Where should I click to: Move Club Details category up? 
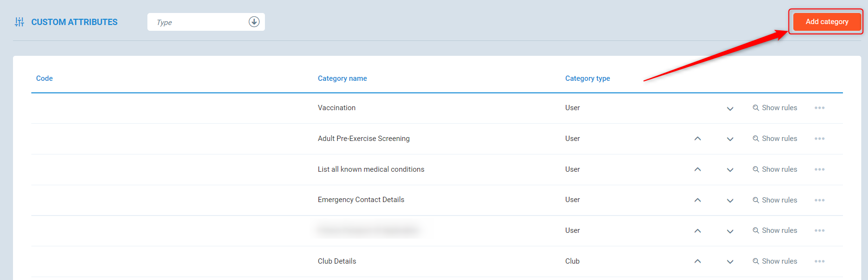(697, 261)
